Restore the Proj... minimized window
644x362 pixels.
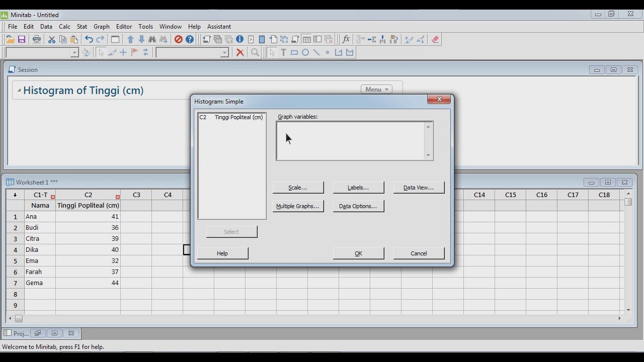click(38, 333)
